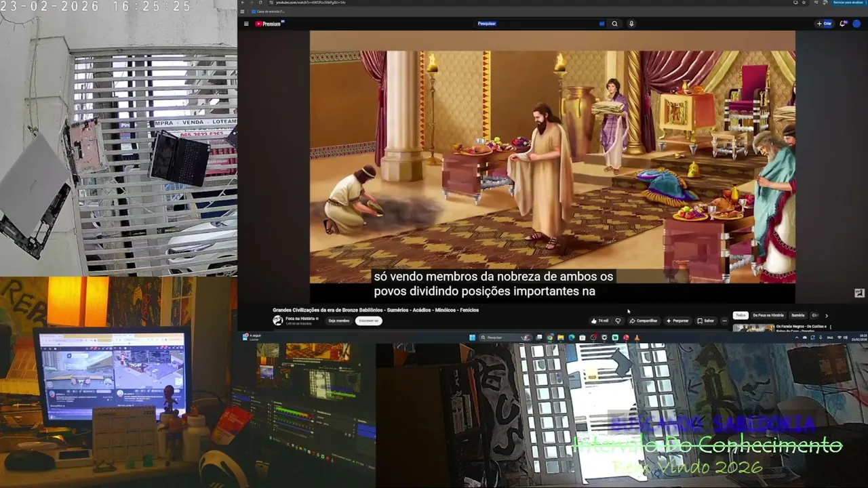Open File Explorer from the taskbar

click(x=561, y=338)
